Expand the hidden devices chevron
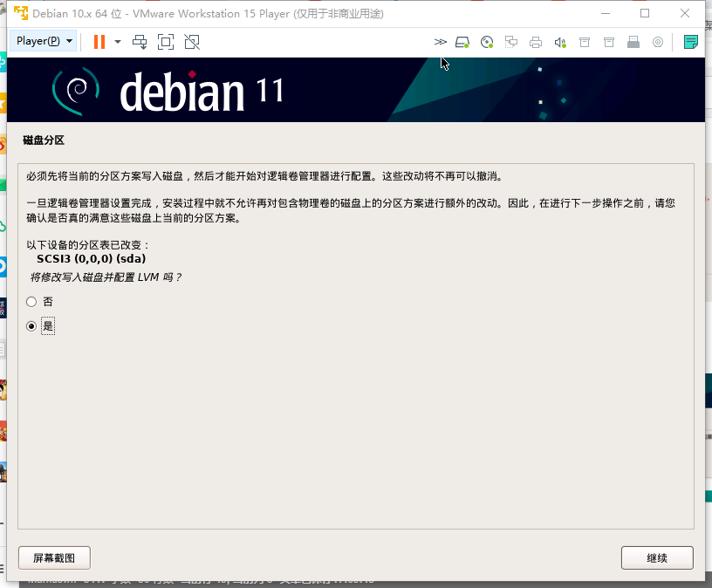 click(440, 42)
